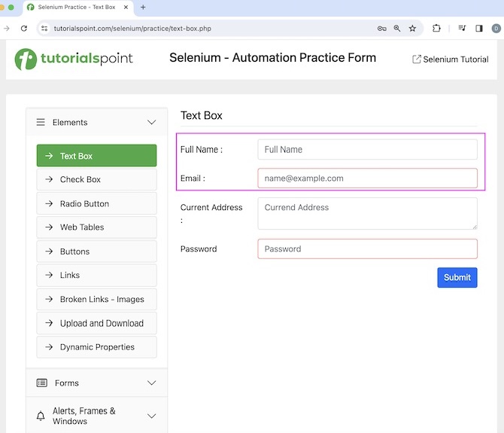Screen dimensions: 504x433
Task: Click the zoom magnifier icon in address bar
Action: (397, 29)
